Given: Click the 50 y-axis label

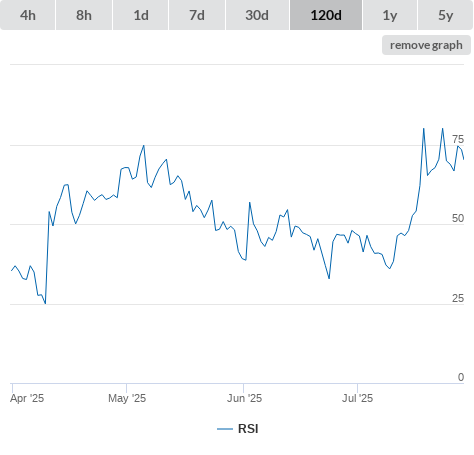Looking at the screenshot, I should point(458,218).
